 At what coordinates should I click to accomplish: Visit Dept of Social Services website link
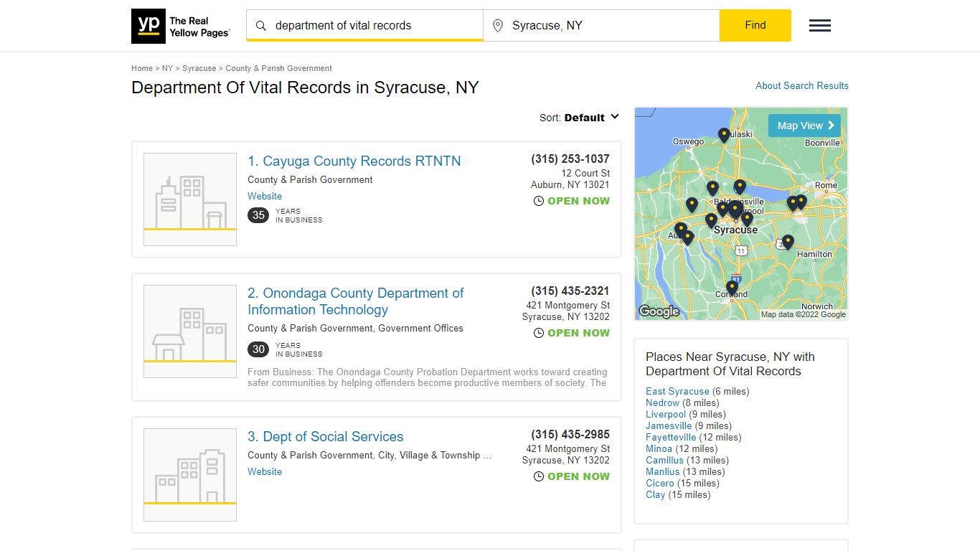[x=265, y=471]
